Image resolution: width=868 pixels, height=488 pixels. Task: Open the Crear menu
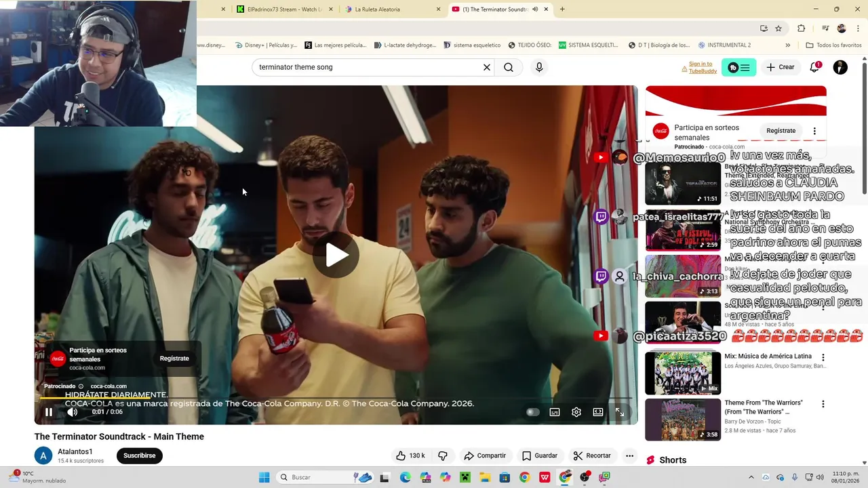click(781, 67)
